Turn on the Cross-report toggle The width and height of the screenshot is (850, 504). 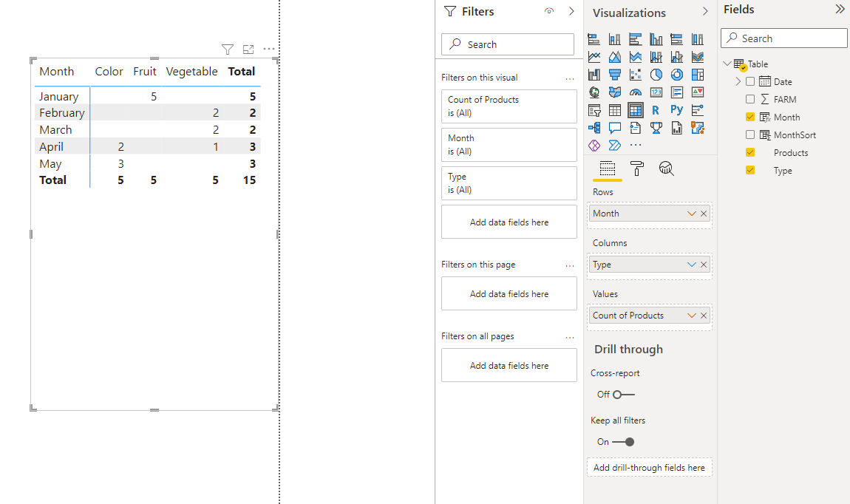[623, 395]
